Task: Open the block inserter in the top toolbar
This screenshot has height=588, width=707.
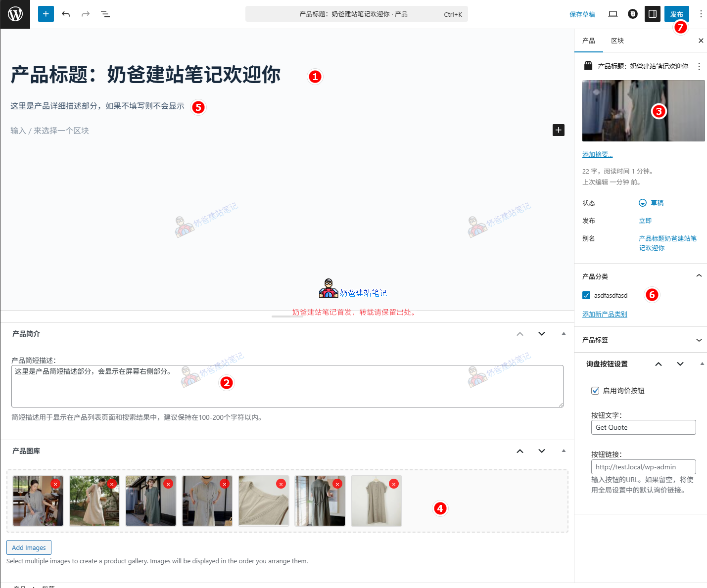Action: 46,14
